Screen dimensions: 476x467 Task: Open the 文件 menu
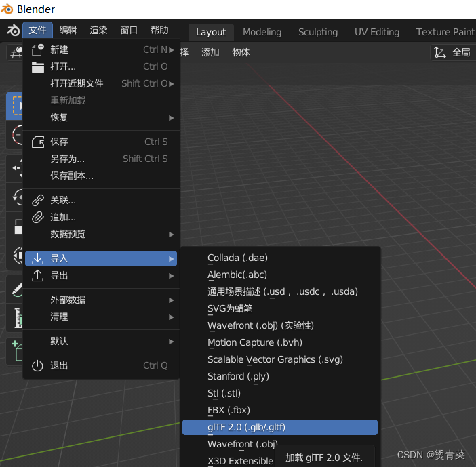tap(38, 30)
